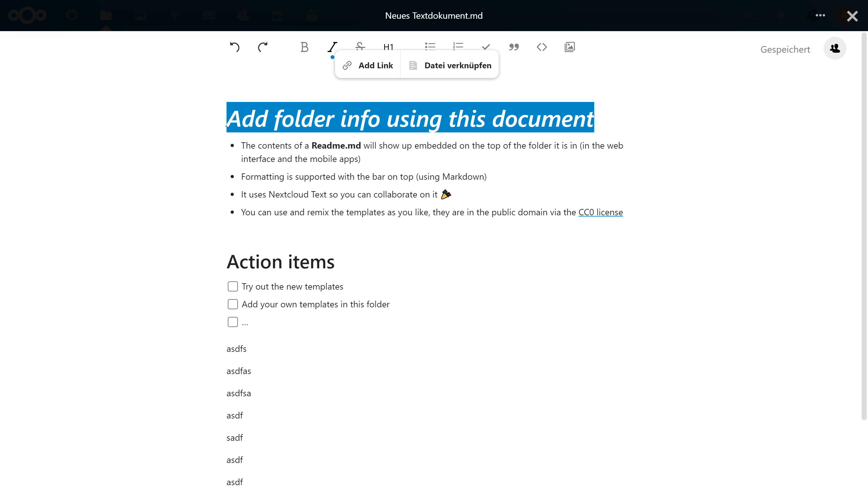Open the sharing sidebar avatar button
The image size is (868, 489).
point(835,48)
